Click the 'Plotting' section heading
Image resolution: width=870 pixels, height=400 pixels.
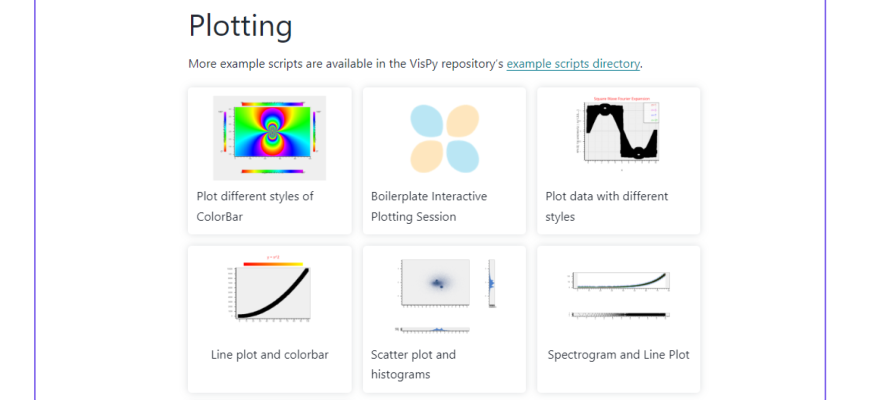coord(240,25)
